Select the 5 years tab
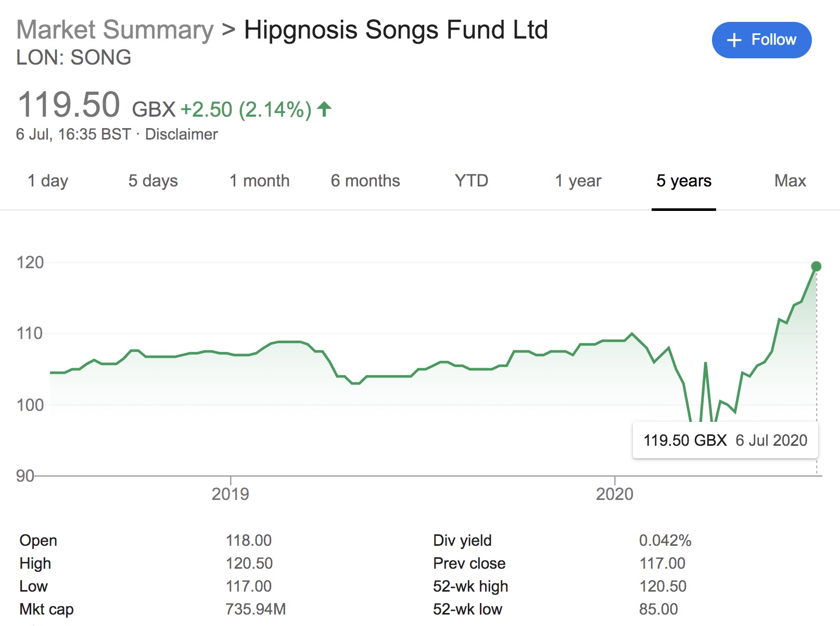The height and width of the screenshot is (626, 840). [x=683, y=181]
